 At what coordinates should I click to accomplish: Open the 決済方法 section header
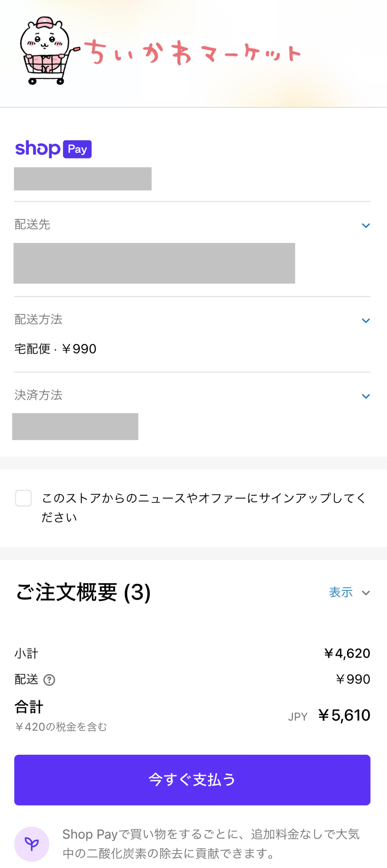pyautogui.click(x=192, y=395)
